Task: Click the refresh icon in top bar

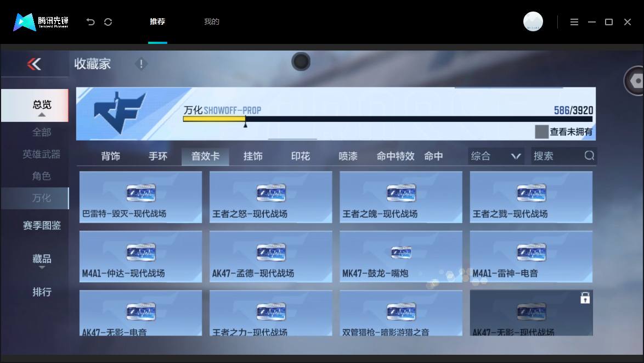Action: coord(108,22)
